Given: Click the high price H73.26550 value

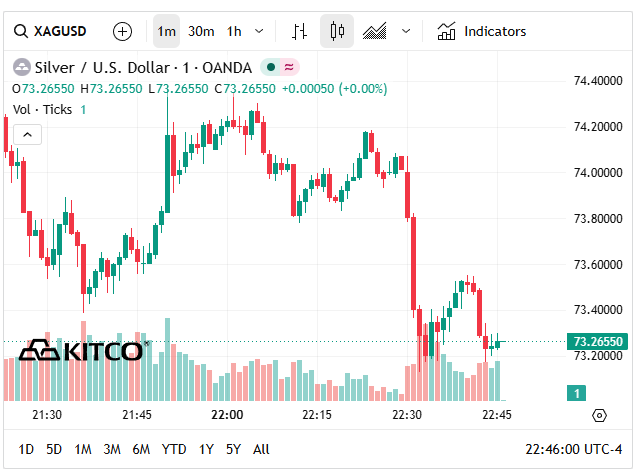Looking at the screenshot, I should tap(111, 89).
